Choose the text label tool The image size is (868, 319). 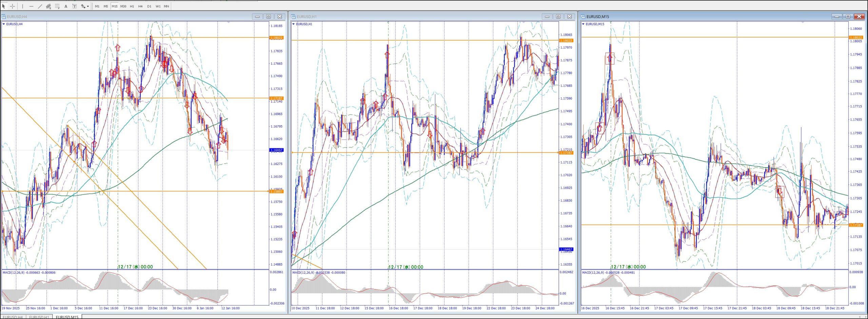pos(74,6)
